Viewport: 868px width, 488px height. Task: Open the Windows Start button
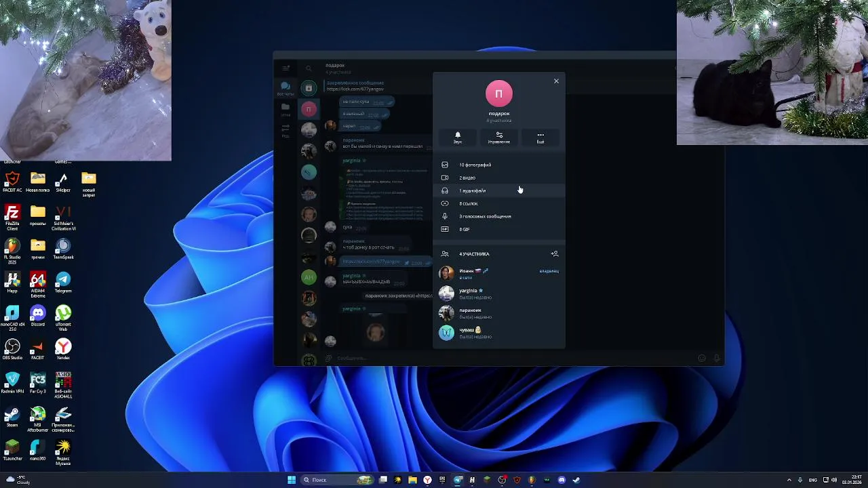click(292, 480)
